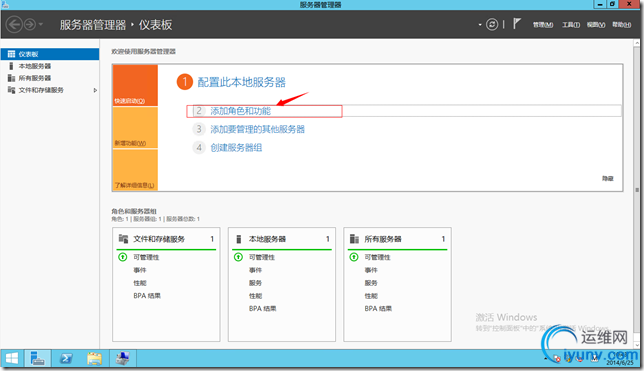
Task: Open the 工具(T) menu
Action: click(x=570, y=25)
